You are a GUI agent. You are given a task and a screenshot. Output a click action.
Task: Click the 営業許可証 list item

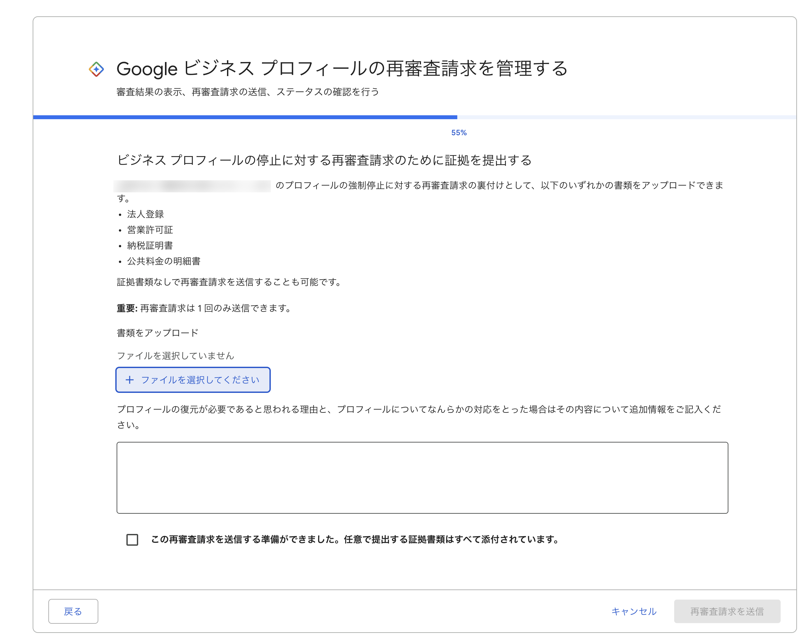pos(150,230)
